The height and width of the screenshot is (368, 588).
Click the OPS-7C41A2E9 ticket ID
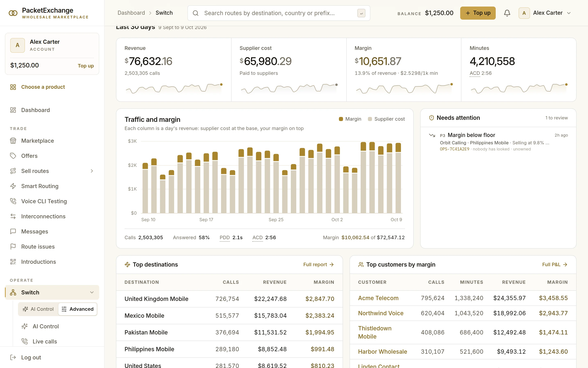(x=454, y=149)
